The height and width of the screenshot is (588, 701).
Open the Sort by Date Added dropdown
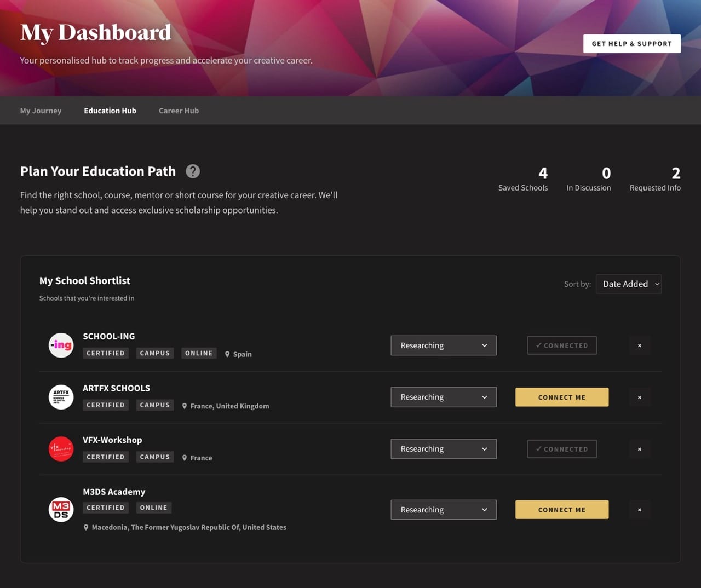629,284
